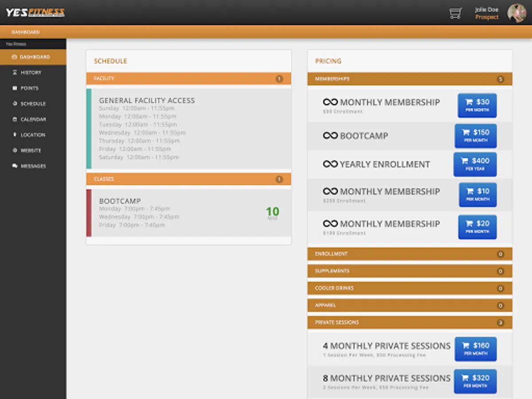532x399 pixels.
Task: Click the Facility count badge
Action: click(279, 79)
